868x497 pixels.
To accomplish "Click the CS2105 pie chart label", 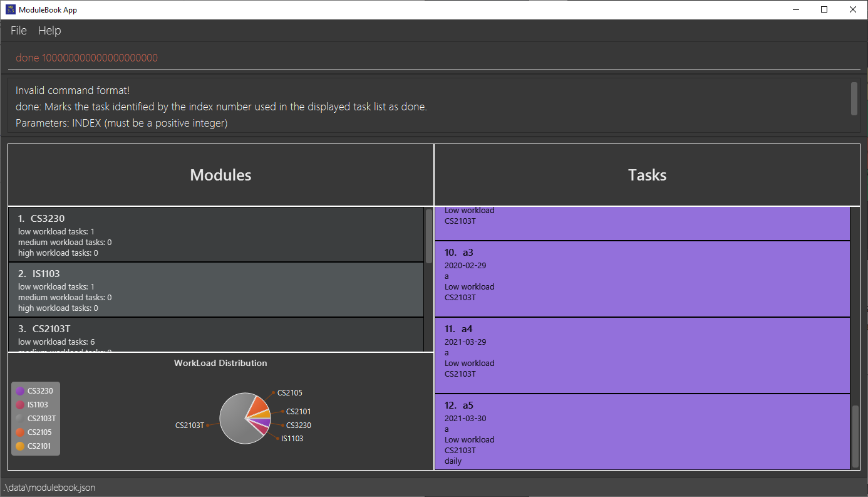I will [x=290, y=393].
